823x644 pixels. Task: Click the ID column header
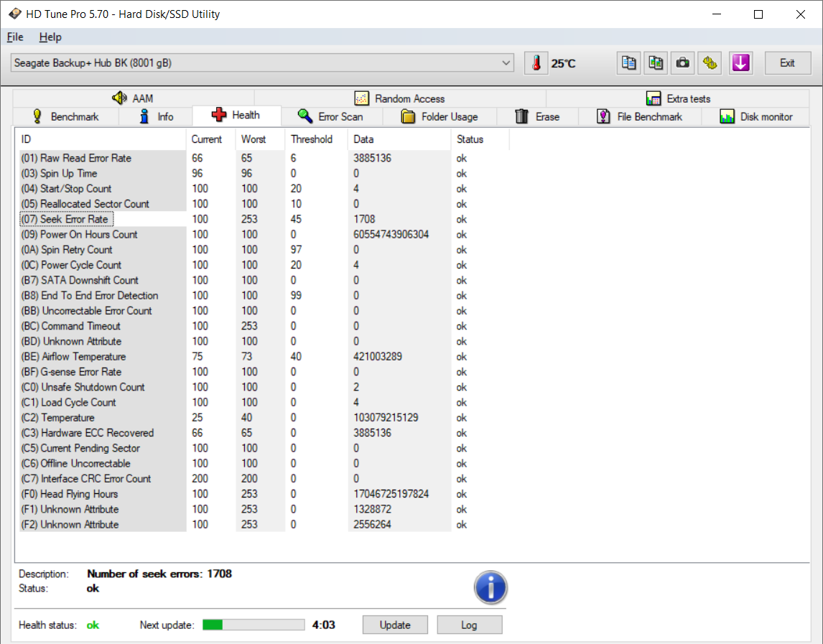(x=101, y=139)
